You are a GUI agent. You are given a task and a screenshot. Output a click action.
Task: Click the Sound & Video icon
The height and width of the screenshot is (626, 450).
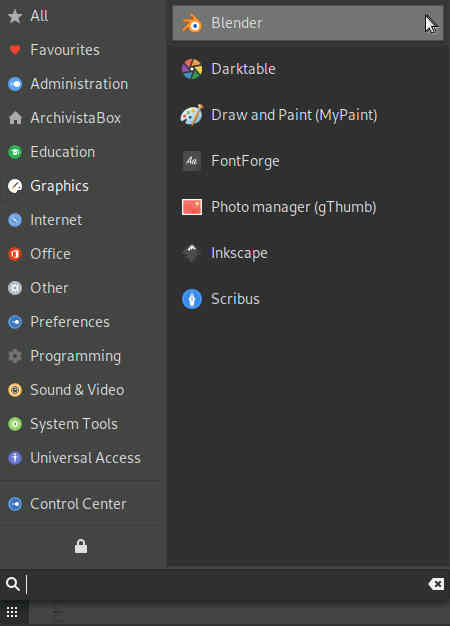(x=15, y=390)
